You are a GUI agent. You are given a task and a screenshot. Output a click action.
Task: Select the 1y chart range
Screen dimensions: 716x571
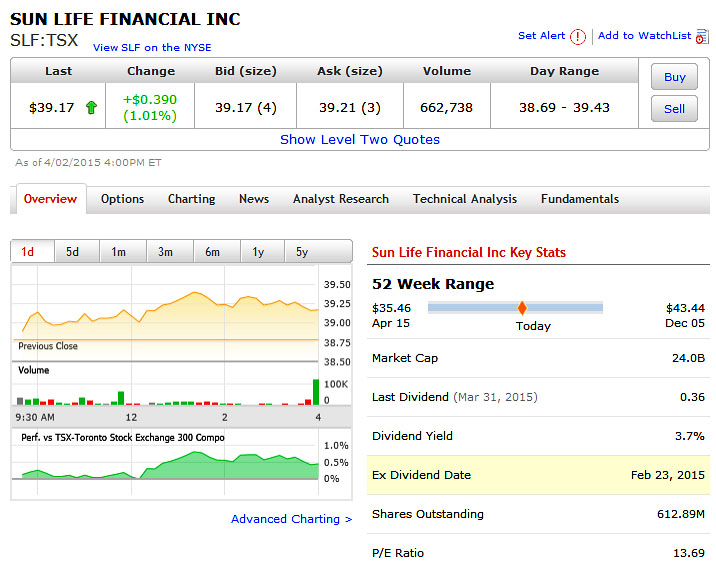pyautogui.click(x=262, y=252)
